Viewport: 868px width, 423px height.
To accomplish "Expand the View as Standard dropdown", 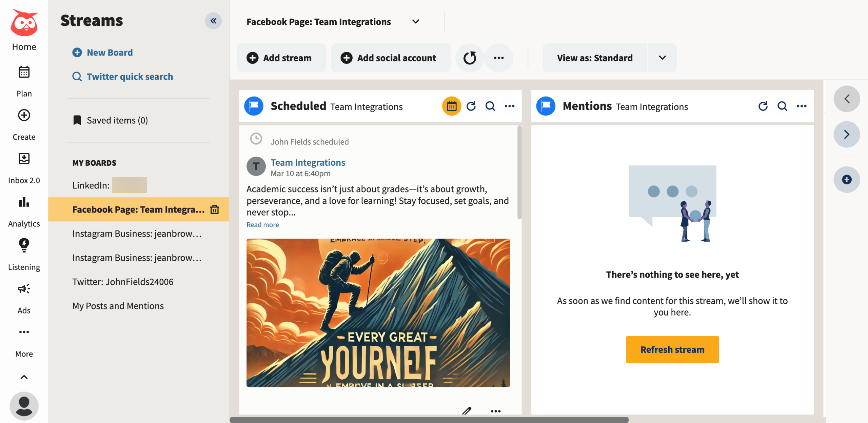I will coord(662,58).
